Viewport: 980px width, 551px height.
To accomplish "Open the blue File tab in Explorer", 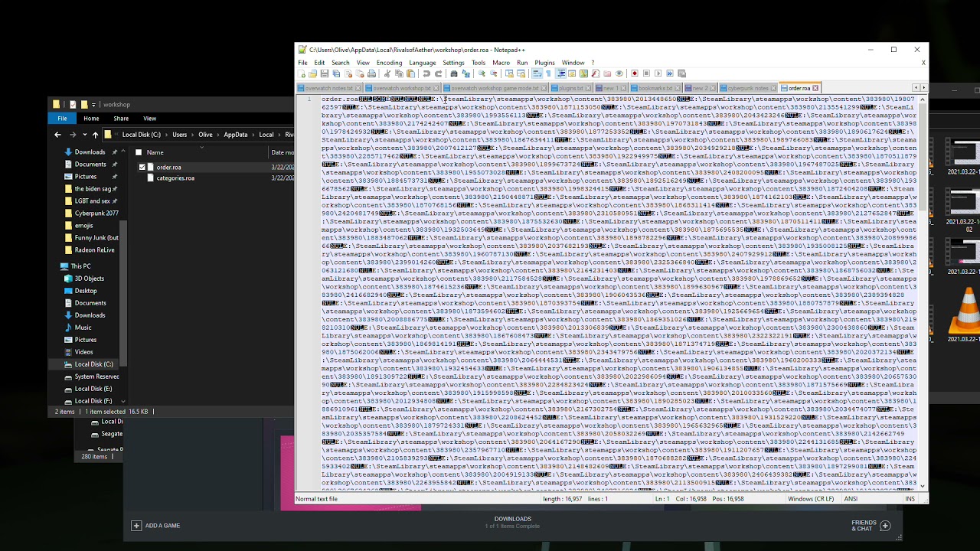I will 62,119.
